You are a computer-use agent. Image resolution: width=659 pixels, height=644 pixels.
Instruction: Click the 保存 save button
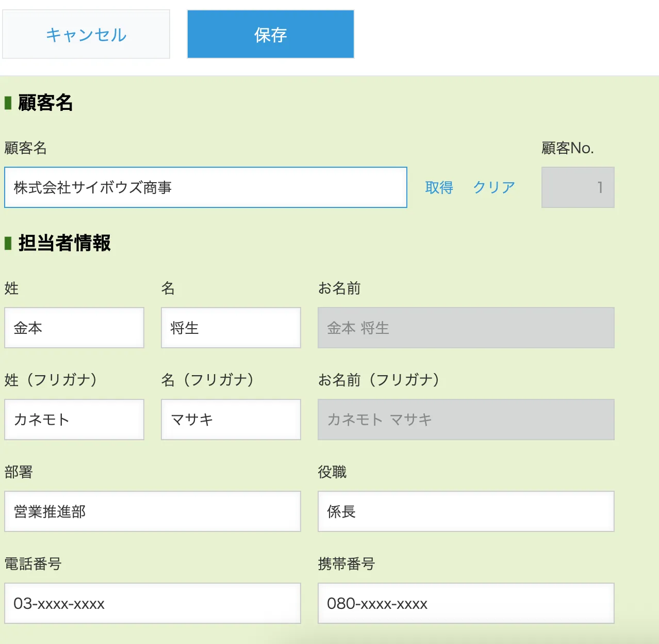click(270, 34)
